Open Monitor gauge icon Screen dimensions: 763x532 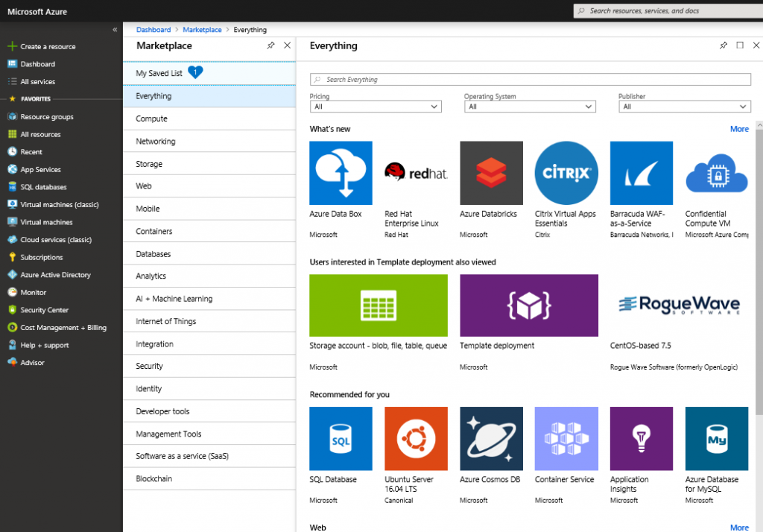pos(12,292)
